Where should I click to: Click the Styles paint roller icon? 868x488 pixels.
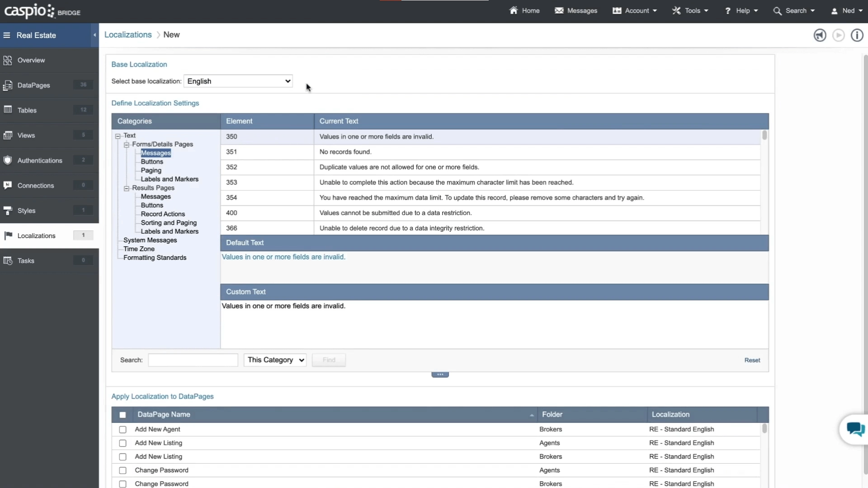[8, 211]
